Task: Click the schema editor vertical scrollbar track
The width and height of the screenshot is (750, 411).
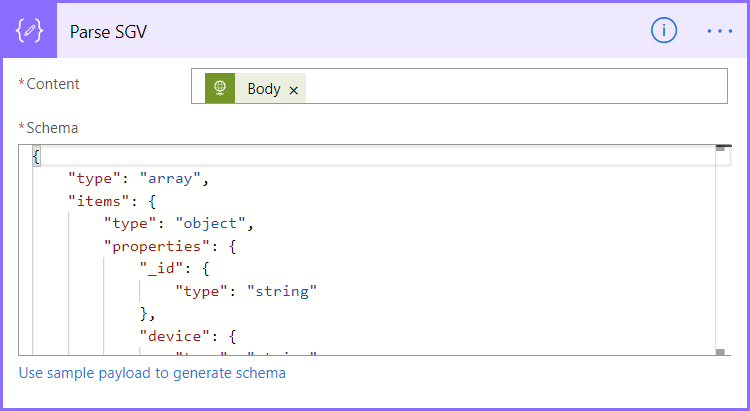Action: (x=720, y=250)
